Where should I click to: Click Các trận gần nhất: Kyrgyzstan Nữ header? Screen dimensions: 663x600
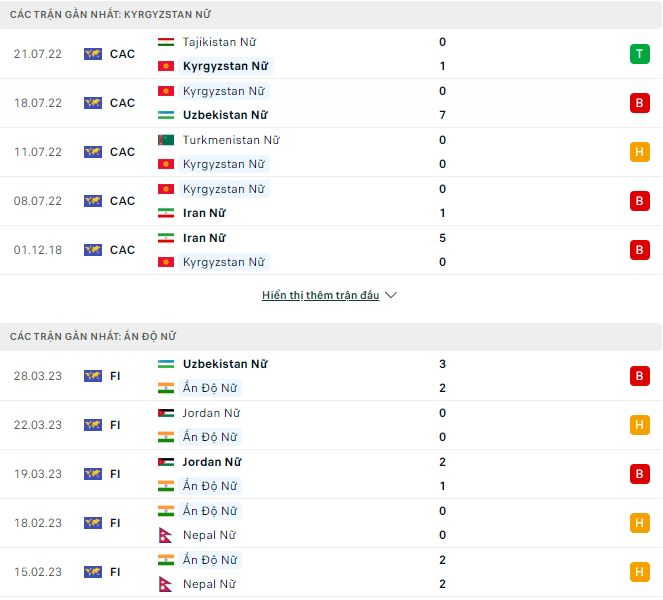point(110,15)
